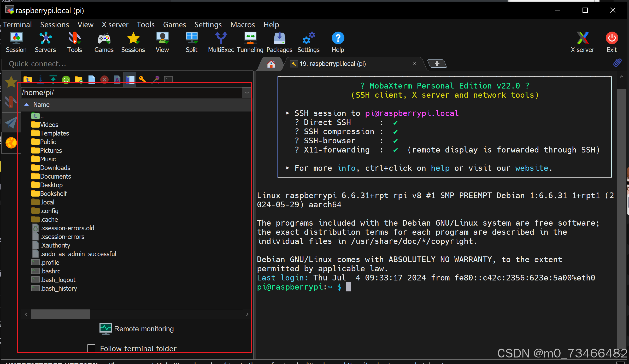Open new tab with plus button
The height and width of the screenshot is (364, 629).
tap(437, 63)
